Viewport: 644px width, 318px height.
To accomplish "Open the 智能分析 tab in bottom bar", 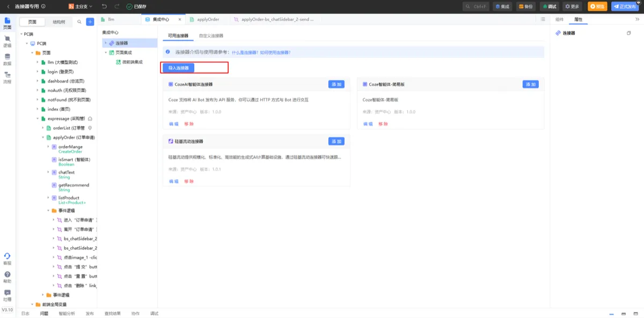I will pyautogui.click(x=67, y=313).
